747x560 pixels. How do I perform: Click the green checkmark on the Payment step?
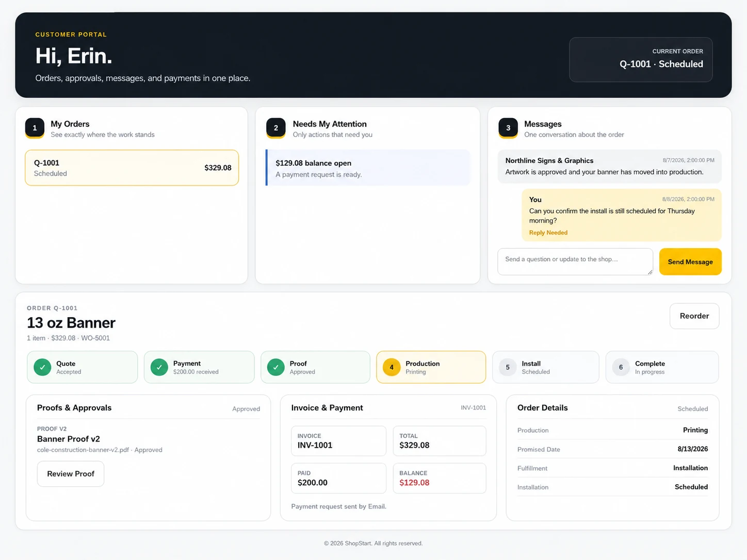(159, 367)
